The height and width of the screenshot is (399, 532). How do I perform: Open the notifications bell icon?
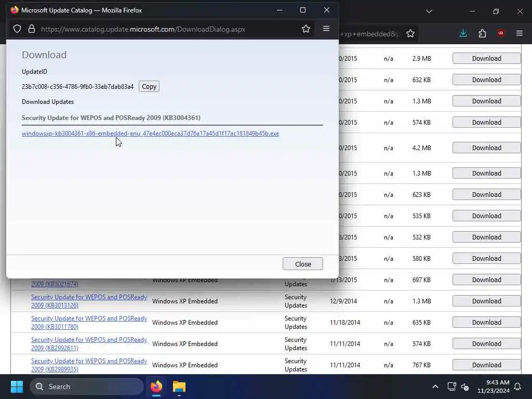click(517, 387)
